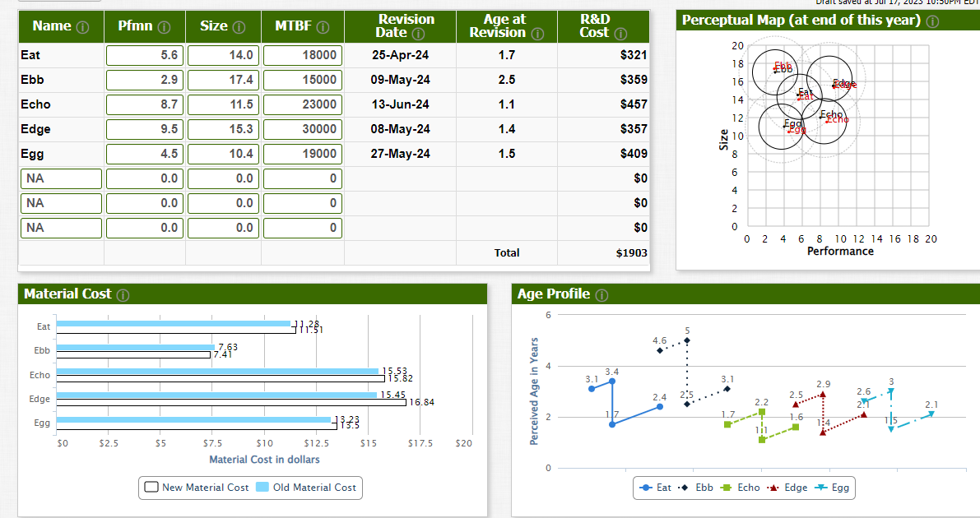
Task: Hide the Eat series in Age Profile legend
Action: pyautogui.click(x=655, y=488)
